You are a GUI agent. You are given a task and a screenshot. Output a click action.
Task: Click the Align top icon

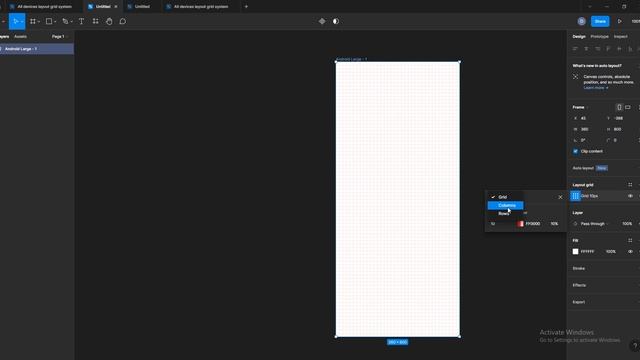tap(609, 49)
